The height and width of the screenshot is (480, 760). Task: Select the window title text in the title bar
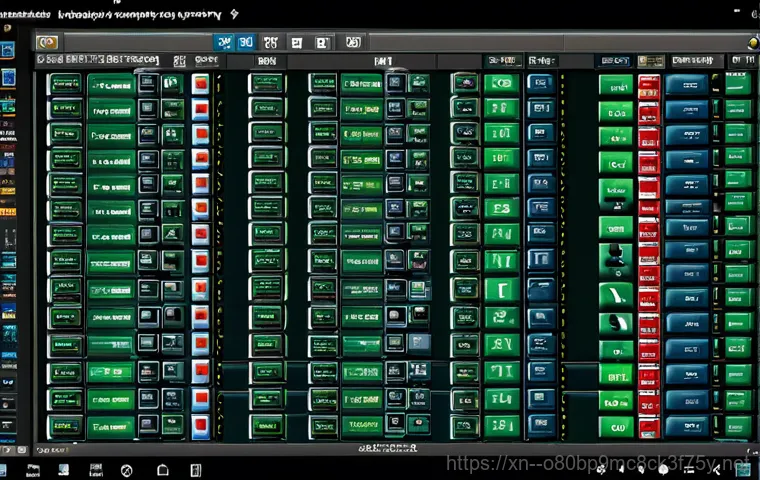click(120, 14)
